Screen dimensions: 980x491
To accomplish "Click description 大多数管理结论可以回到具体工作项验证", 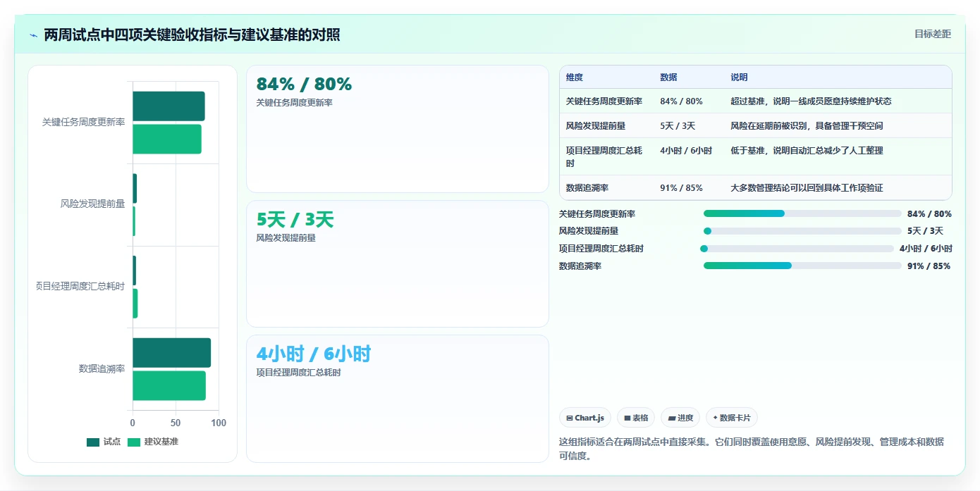I will tap(807, 188).
